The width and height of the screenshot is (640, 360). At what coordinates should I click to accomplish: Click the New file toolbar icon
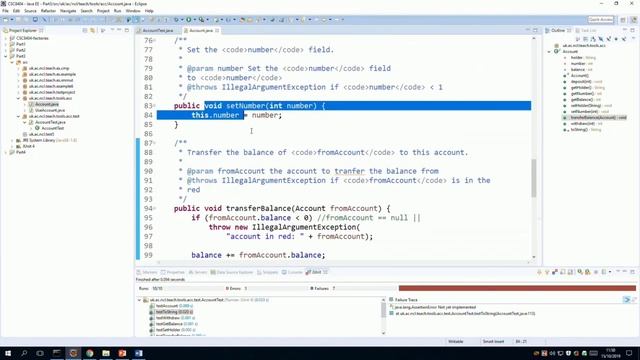[5, 20]
